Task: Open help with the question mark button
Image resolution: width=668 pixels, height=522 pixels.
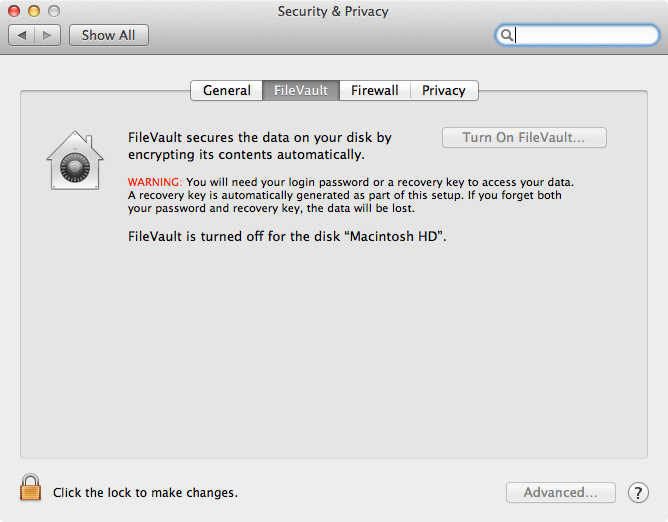Action: pyautogui.click(x=638, y=493)
